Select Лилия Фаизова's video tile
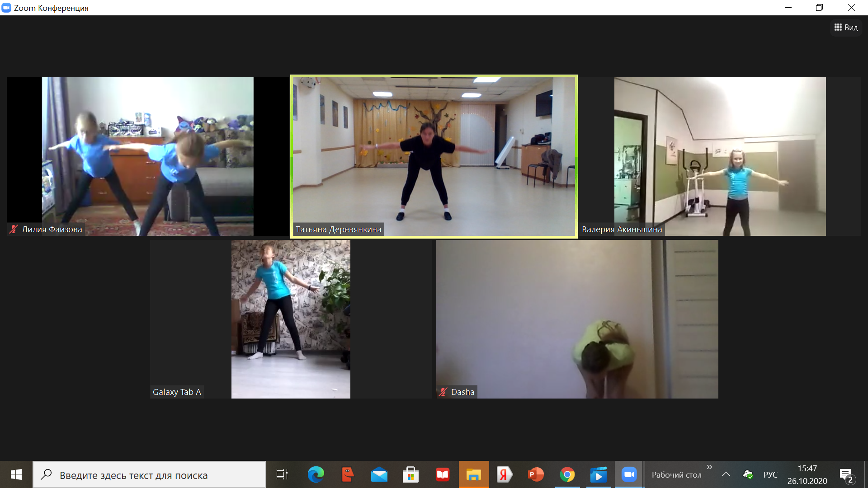 click(147, 156)
